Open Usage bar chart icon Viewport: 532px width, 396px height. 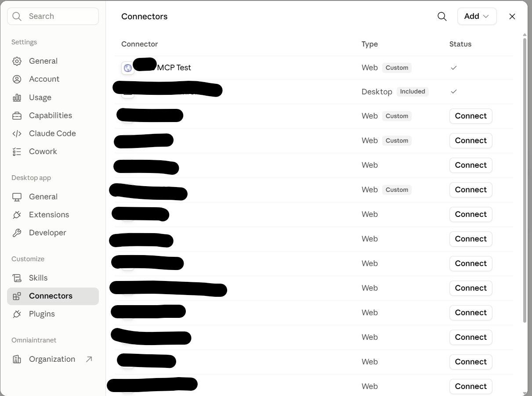pos(17,97)
